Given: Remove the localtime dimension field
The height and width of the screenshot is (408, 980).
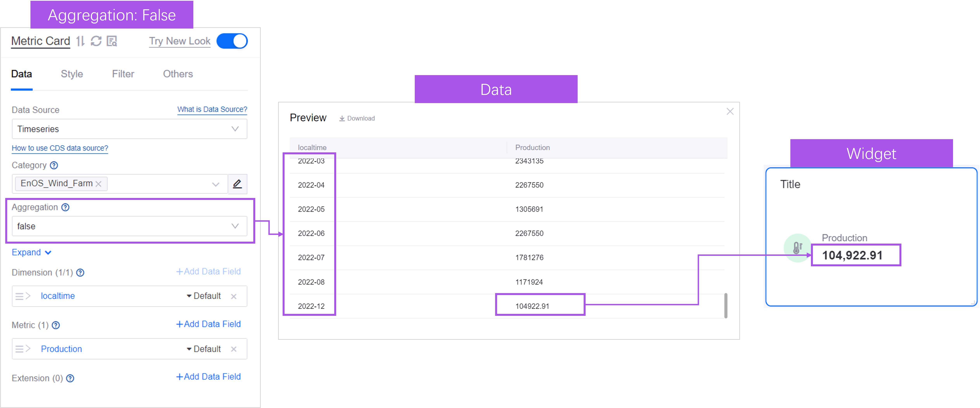Looking at the screenshot, I should (x=233, y=296).
